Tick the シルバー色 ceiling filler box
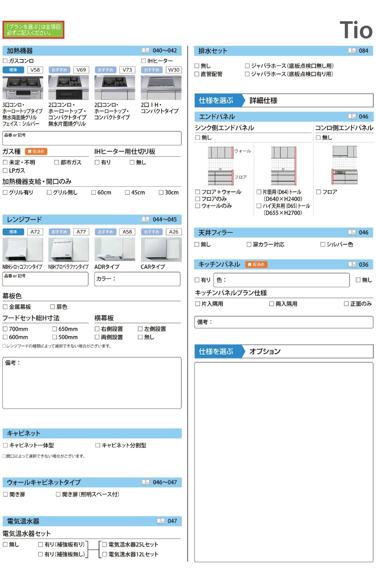The image size is (376, 588). [322, 245]
